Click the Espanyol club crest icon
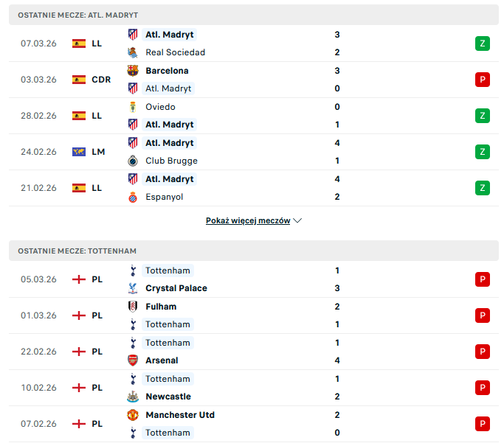Screen dimensions: 504x443 pos(133,197)
